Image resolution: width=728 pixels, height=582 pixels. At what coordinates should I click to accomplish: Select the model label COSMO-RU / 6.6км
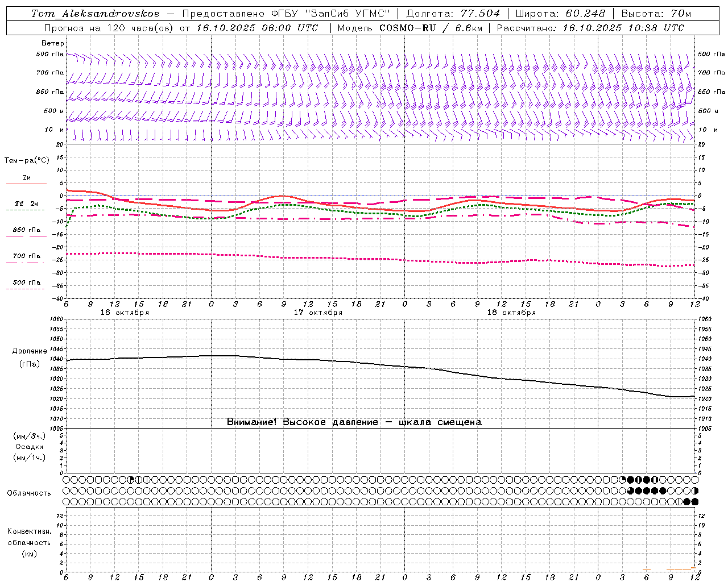[x=431, y=28]
